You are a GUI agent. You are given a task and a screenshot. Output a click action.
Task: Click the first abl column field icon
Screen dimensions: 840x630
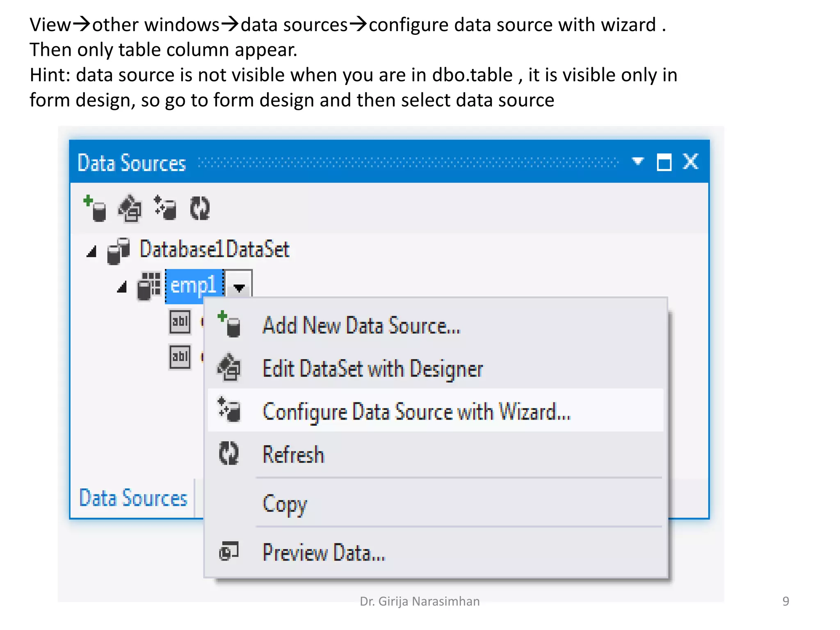180,322
